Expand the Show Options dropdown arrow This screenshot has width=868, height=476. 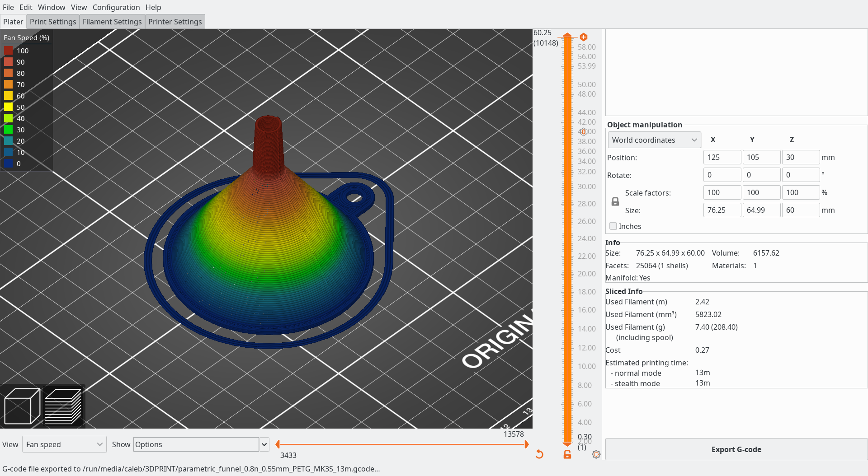tap(264, 444)
